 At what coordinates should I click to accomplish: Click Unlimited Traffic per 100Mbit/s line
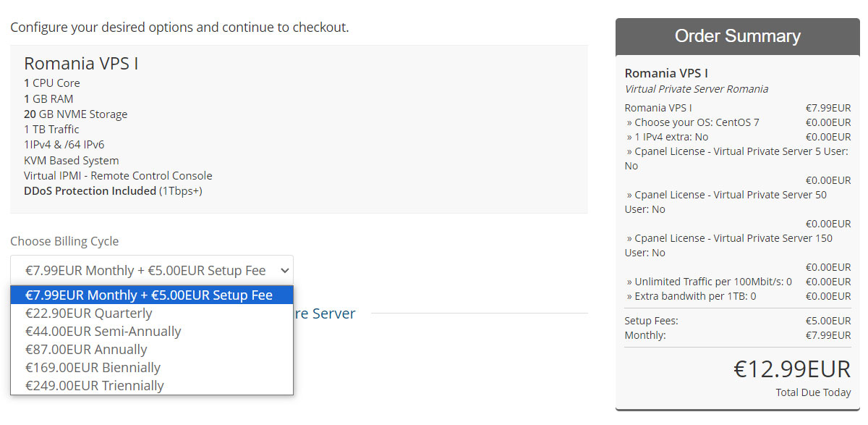738,282
